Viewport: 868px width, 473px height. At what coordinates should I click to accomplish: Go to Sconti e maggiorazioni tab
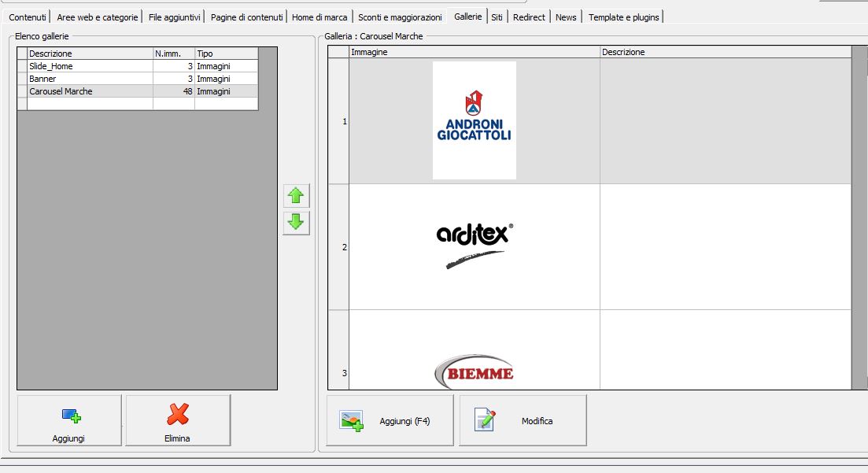pos(400,17)
